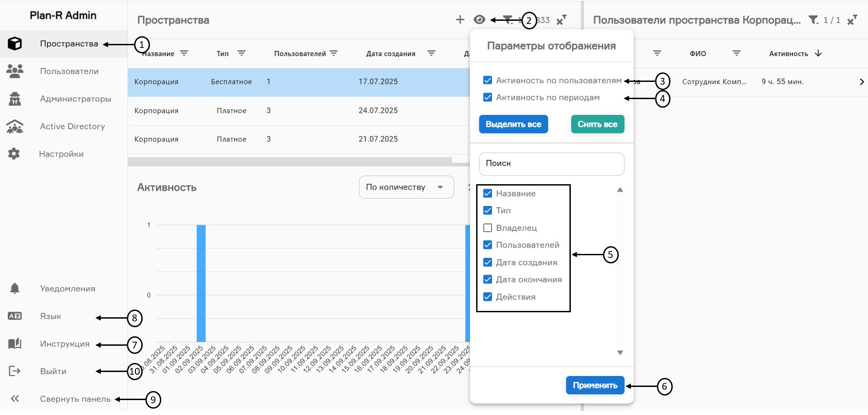Click the Active Directory sidebar icon
This screenshot has width=868, height=415.
[14, 127]
